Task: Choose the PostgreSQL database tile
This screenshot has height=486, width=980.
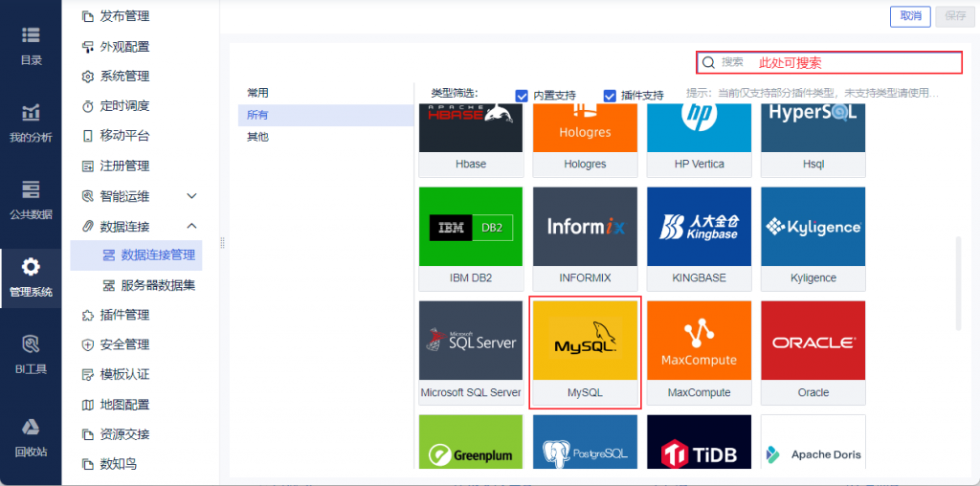Action: (x=585, y=442)
